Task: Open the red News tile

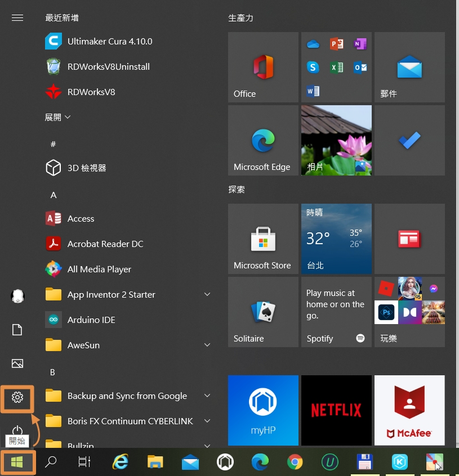Action: [x=409, y=239]
